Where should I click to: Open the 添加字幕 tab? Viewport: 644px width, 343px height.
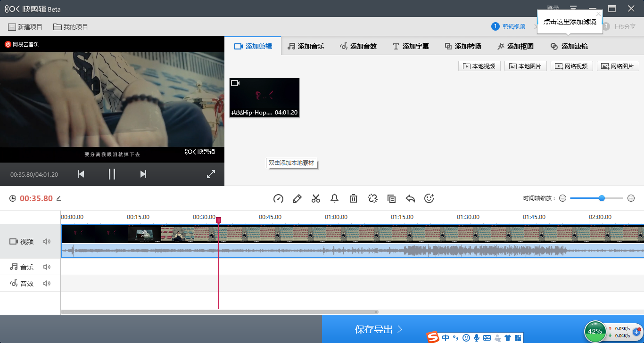tap(411, 46)
